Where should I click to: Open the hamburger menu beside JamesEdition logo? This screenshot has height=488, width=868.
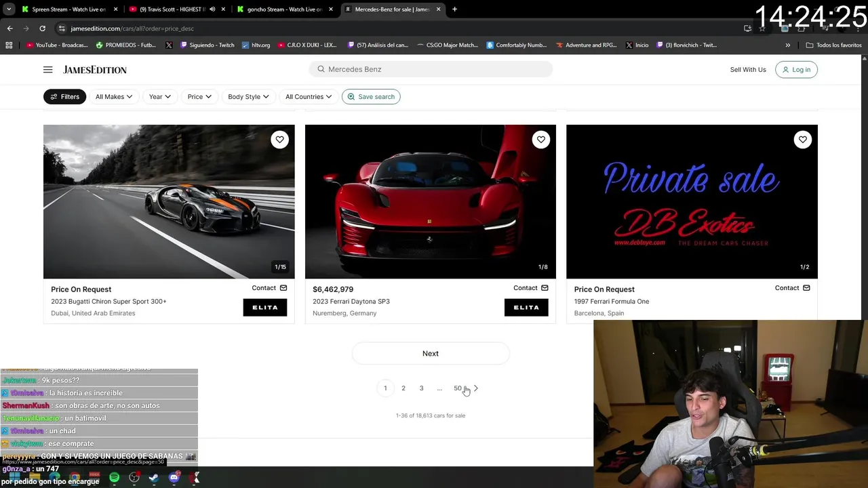[47, 70]
